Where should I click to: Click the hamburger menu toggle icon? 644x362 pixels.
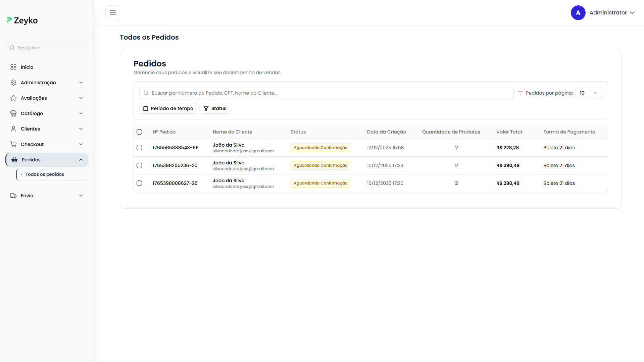click(113, 13)
